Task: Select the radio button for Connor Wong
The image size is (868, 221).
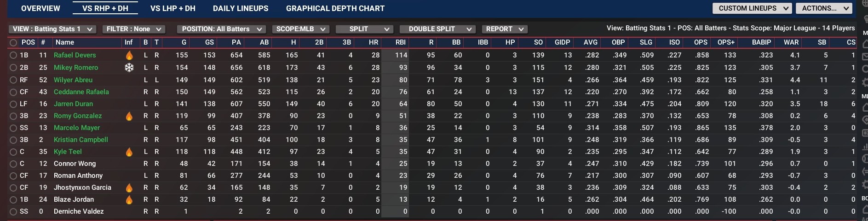Action: point(13,164)
